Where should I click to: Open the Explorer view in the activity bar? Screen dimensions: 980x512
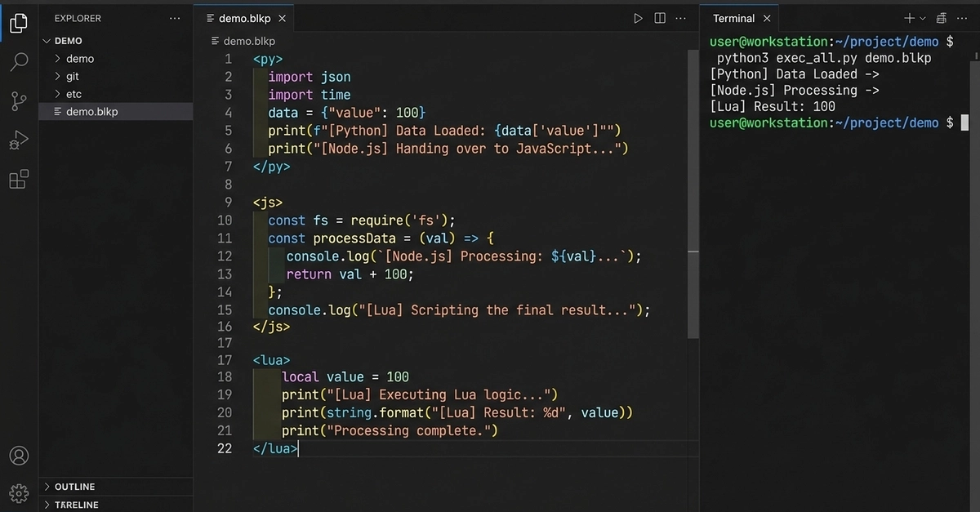pos(19,24)
